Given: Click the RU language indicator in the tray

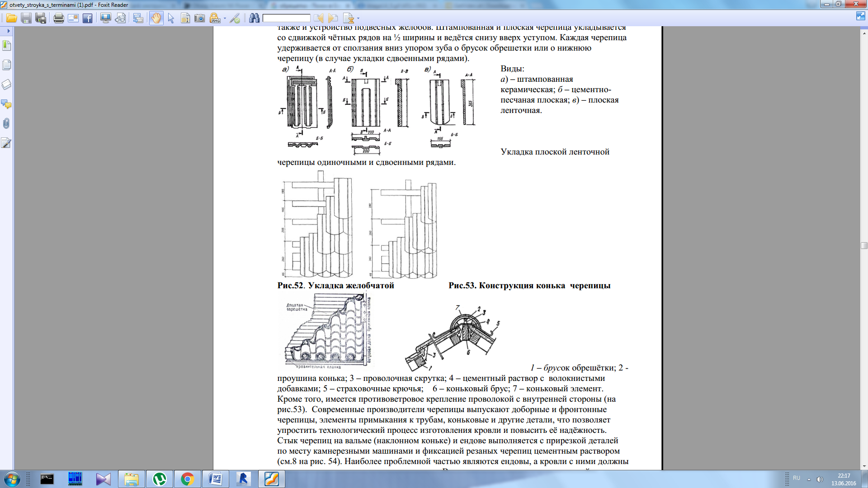Looking at the screenshot, I should 797,478.
